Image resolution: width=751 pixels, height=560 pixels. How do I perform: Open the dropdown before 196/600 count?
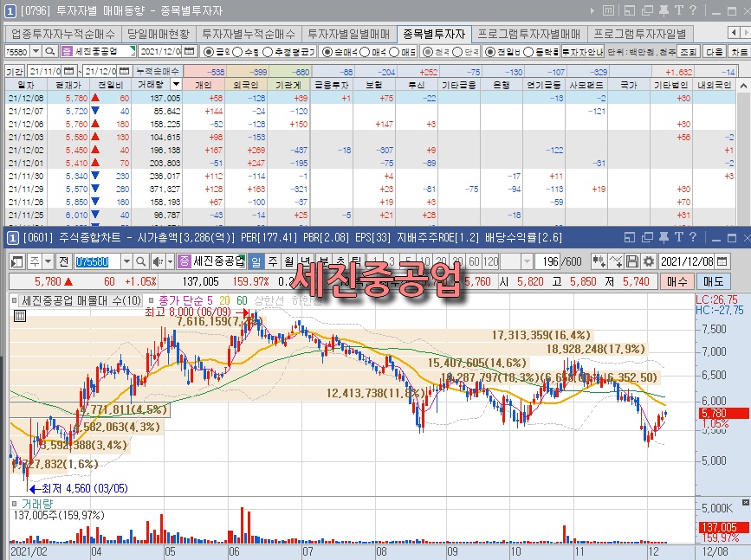[x=527, y=261]
